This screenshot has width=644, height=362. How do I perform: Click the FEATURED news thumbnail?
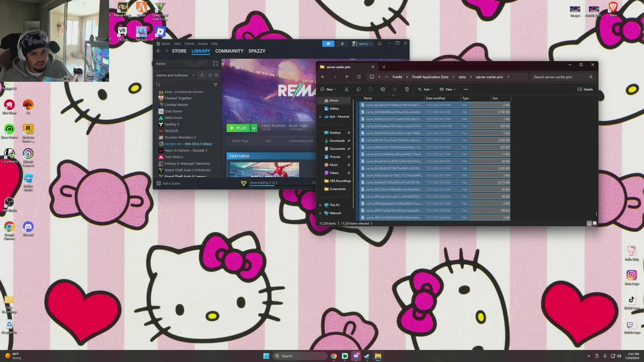point(264,169)
